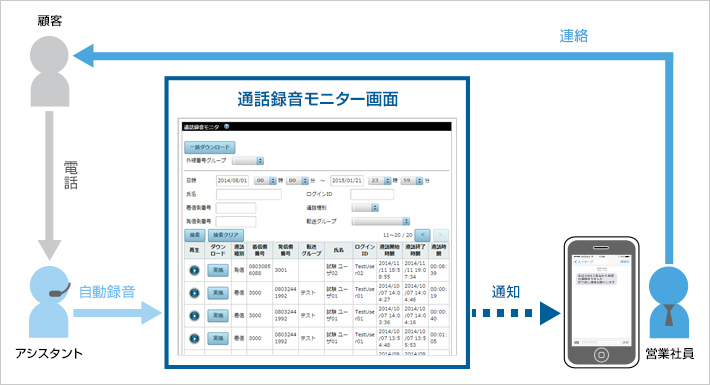Click the 通話開始時間 column header
This screenshot has width=710, height=385.
(389, 250)
